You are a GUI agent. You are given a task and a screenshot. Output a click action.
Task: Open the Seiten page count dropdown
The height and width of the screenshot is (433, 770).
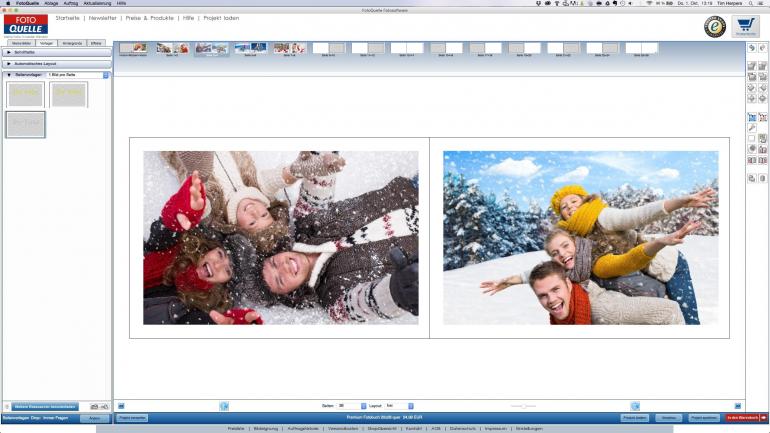click(351, 406)
